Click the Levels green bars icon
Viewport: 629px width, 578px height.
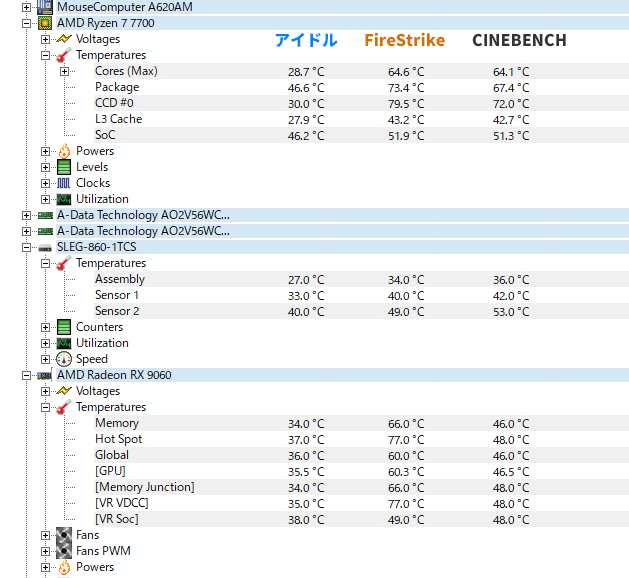point(64,167)
